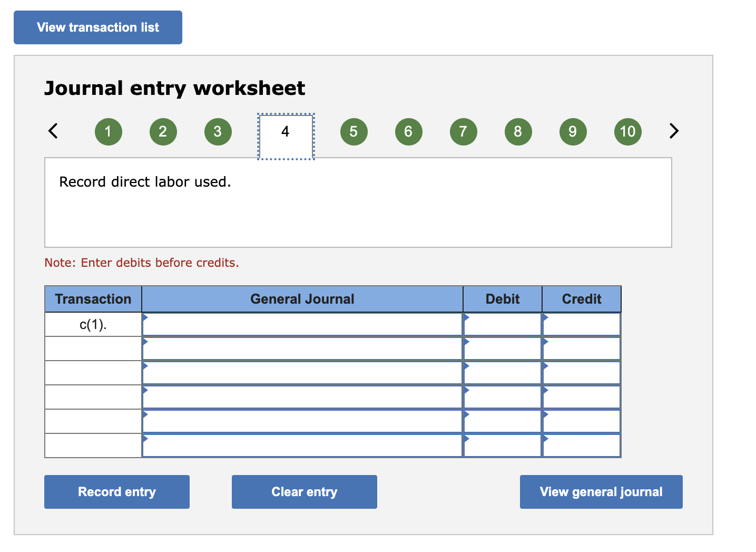Open dropdown in first Credit cell

point(581,324)
